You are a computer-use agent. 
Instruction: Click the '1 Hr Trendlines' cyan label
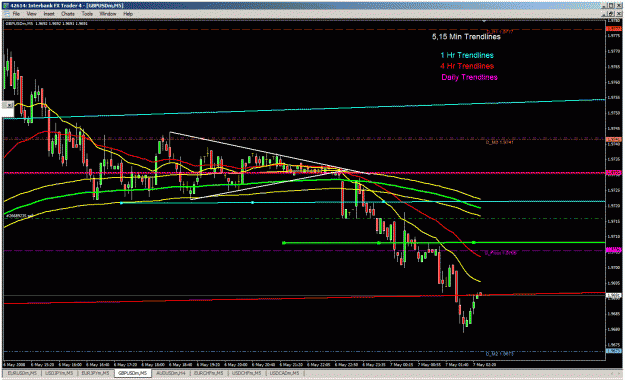(x=467, y=55)
